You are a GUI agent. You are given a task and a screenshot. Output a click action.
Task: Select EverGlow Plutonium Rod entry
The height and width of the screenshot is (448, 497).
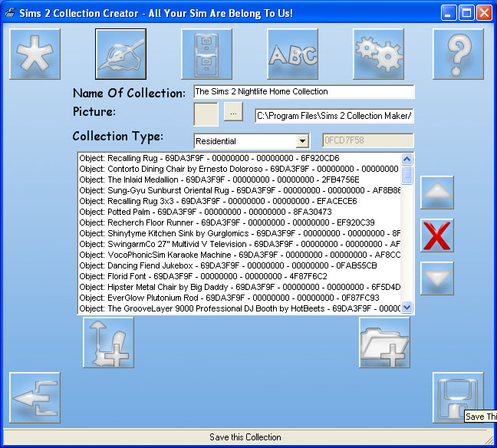pyautogui.click(x=239, y=298)
